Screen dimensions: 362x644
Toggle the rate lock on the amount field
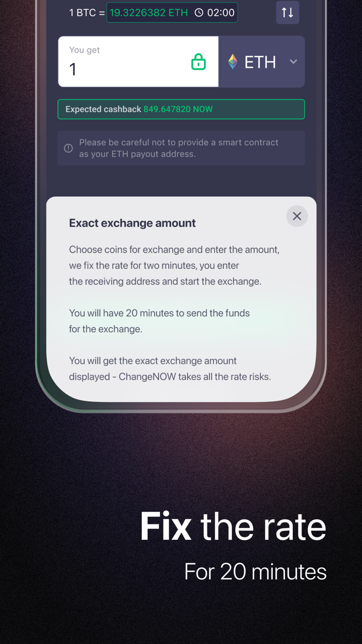199,62
